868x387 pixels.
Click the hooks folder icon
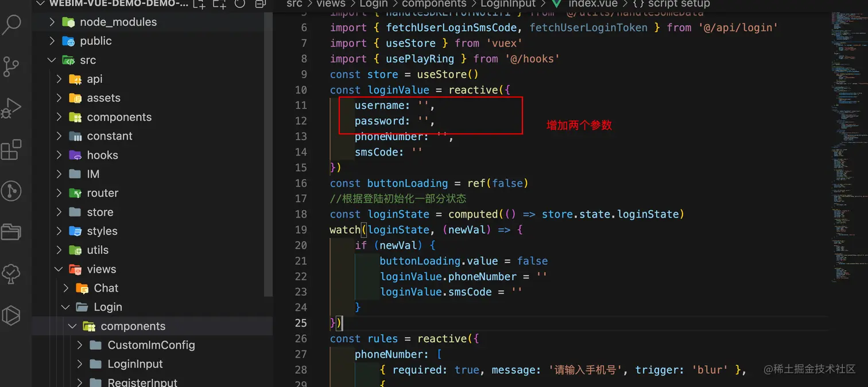click(x=75, y=155)
